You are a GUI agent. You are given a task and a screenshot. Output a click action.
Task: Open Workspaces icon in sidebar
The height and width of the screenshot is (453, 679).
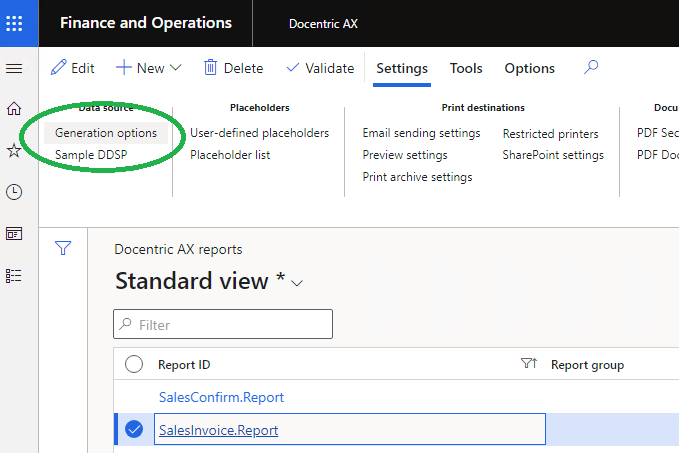14,234
